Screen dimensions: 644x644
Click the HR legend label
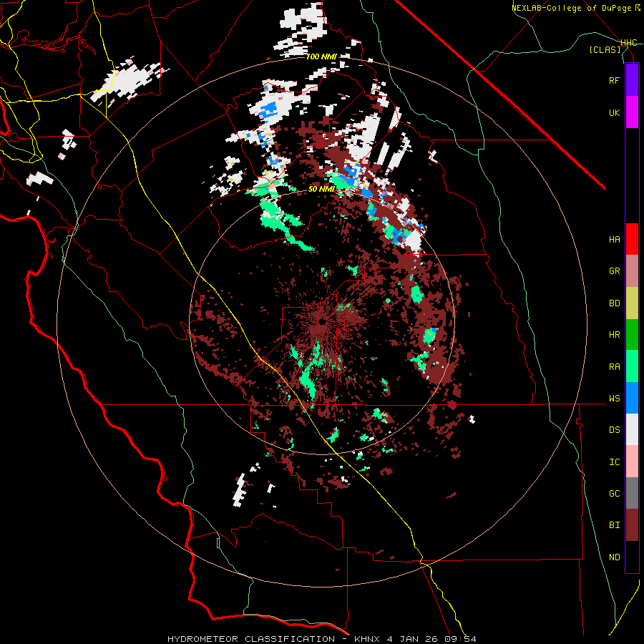[x=614, y=335]
